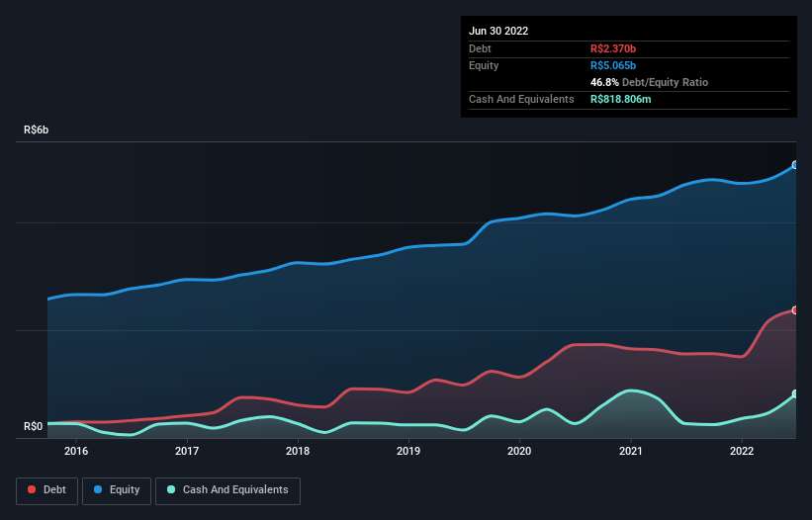Viewport: 812px width, 520px height.
Task: Select the Equity endpoint marker on blue line
Action: (x=795, y=165)
